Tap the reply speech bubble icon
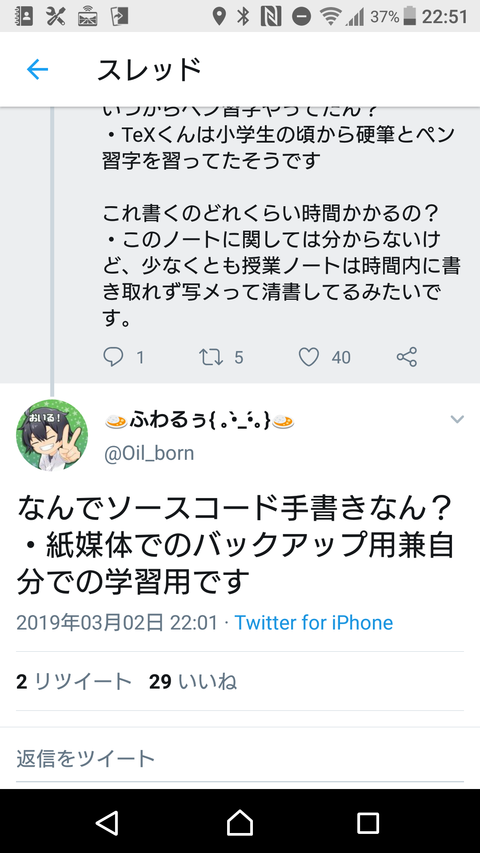The height and width of the screenshot is (853, 480). click(113, 357)
